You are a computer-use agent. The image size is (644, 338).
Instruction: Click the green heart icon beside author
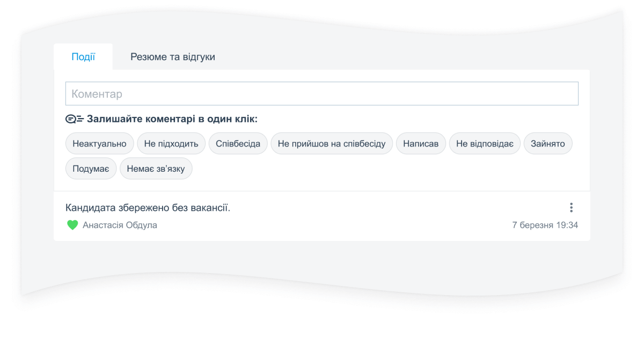(x=72, y=225)
